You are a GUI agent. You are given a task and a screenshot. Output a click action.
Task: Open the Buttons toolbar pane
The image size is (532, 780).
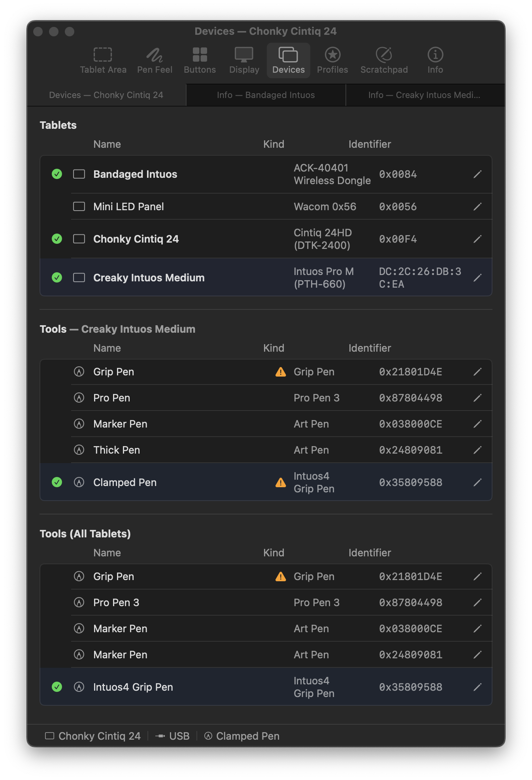coord(200,60)
